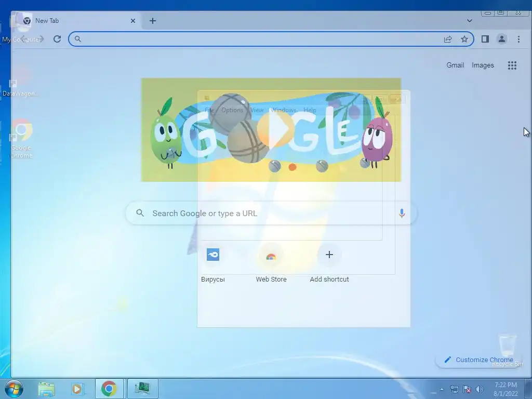This screenshot has height=399, width=532.
Task: Toggle the Chrome side panel
Action: point(485,39)
